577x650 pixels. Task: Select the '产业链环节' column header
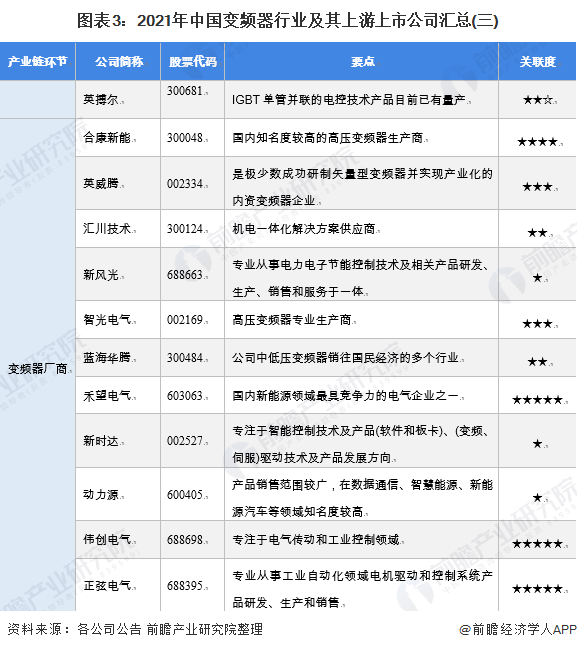coord(37,62)
